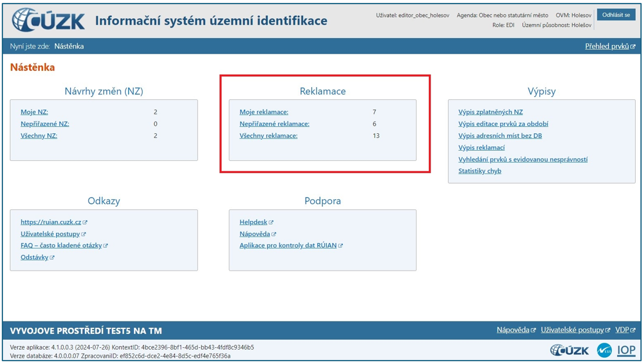Click the external link icon beside Helpdesk
Viewport: 644px width, 363px height.
(x=271, y=223)
